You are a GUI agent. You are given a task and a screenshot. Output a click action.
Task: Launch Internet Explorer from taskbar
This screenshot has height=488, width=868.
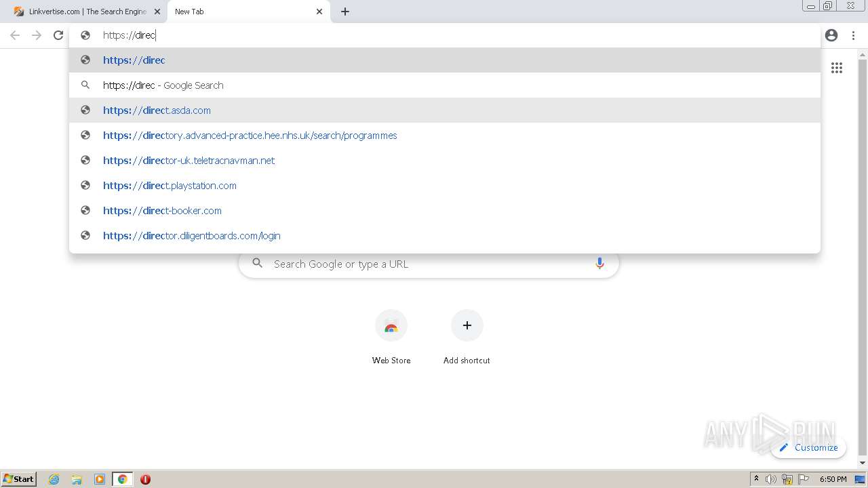tap(54, 479)
